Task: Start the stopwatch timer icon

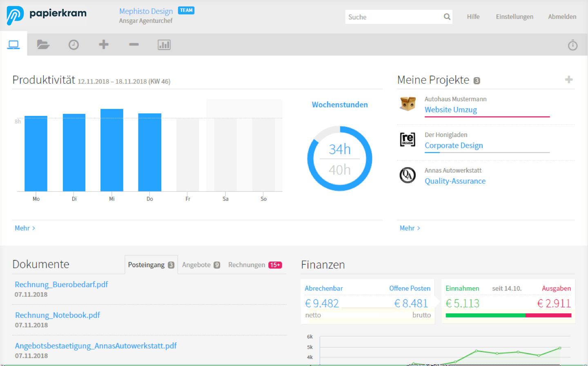Action: (x=572, y=45)
